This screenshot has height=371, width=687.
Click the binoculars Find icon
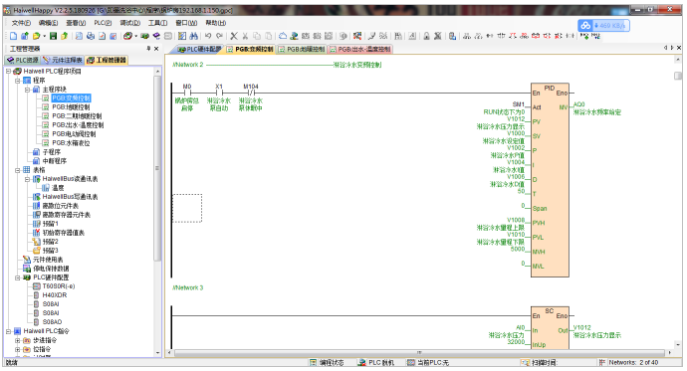click(194, 36)
